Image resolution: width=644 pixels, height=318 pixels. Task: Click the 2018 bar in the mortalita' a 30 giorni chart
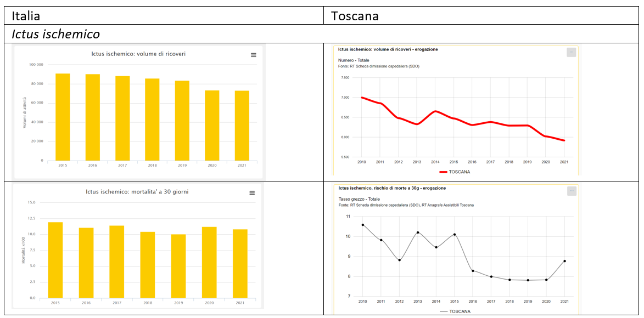(x=148, y=265)
